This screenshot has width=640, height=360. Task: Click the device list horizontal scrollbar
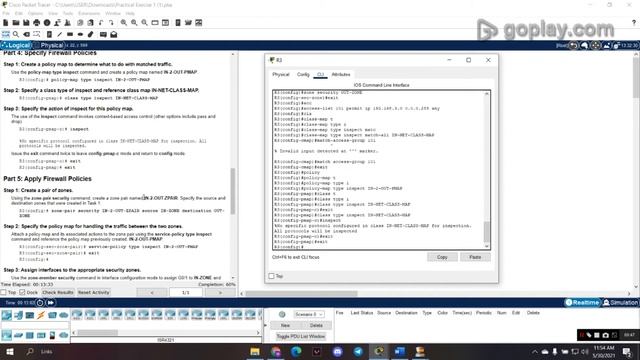pyautogui.click(x=98, y=333)
